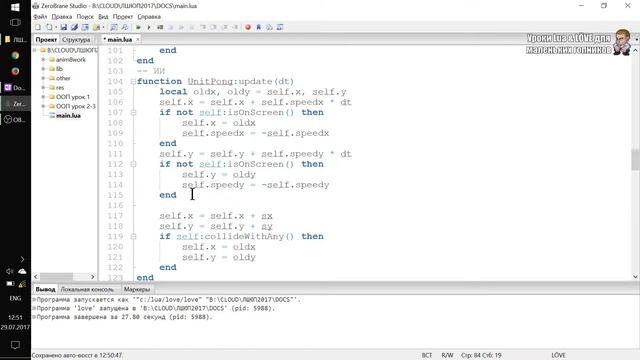640x360 pixels.
Task: Click the Break execution toolbar icon
Action: coord(192,27)
